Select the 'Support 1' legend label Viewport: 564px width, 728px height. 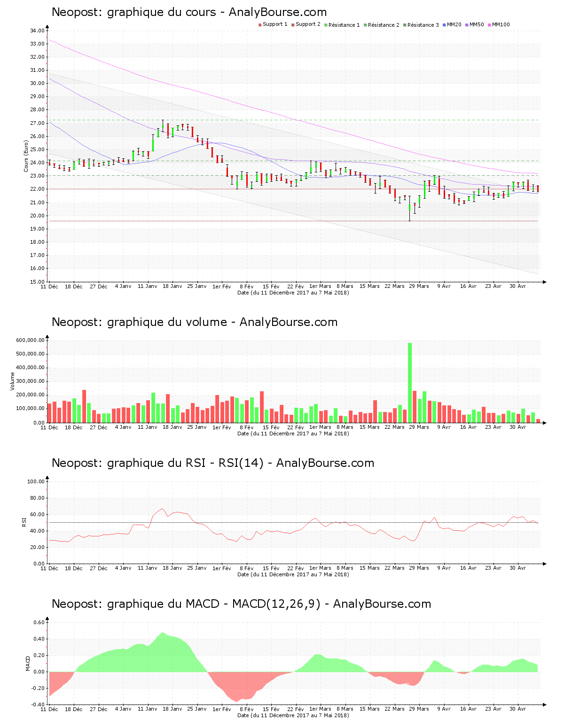(275, 24)
